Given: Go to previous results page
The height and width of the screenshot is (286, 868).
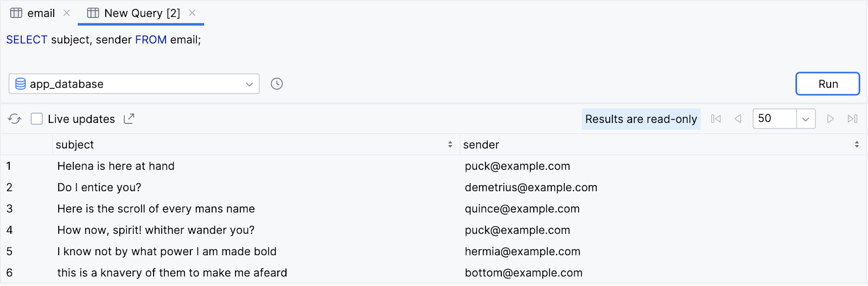Looking at the screenshot, I should (x=738, y=119).
